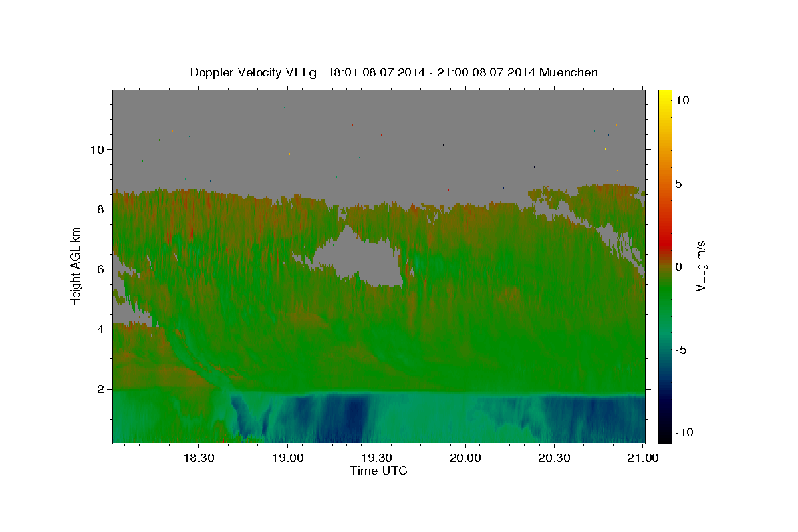
Task: Select the '21:00' time axis label
Action: (x=642, y=458)
